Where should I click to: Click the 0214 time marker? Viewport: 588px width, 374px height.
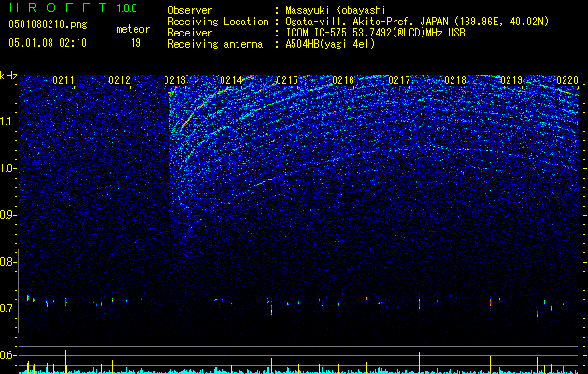click(231, 79)
